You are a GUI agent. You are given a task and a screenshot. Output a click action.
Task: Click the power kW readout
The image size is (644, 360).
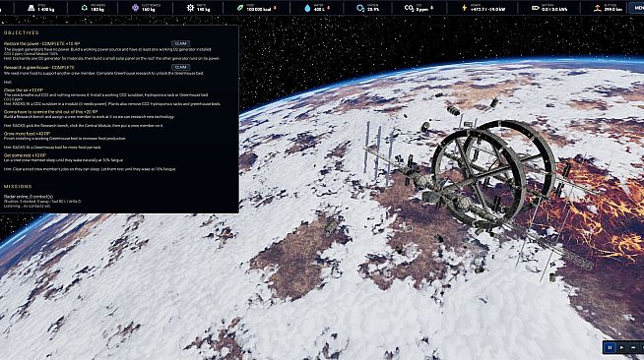click(x=487, y=9)
